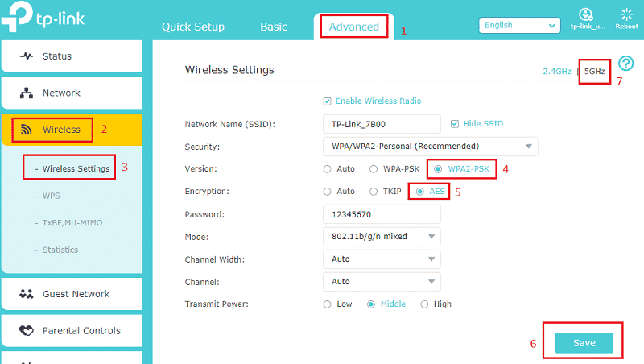This screenshot has width=644, height=364.
Task: Open the Parental Controls menu
Action: [x=72, y=330]
